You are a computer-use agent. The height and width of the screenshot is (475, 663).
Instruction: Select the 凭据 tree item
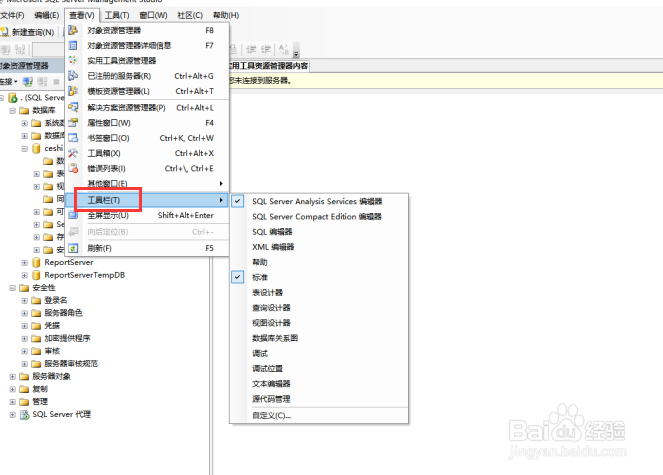click(52, 326)
